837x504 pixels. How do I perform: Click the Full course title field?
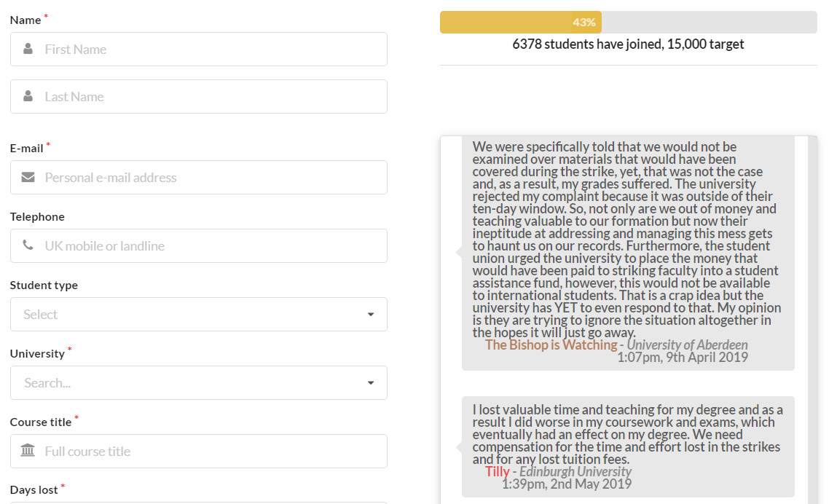pyautogui.click(x=199, y=451)
